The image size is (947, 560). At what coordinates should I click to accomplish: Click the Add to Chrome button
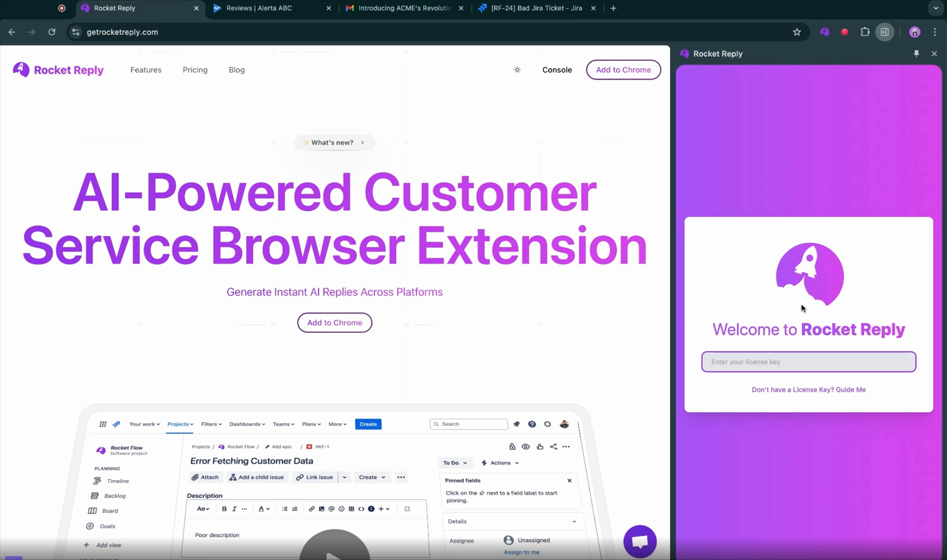pos(623,70)
